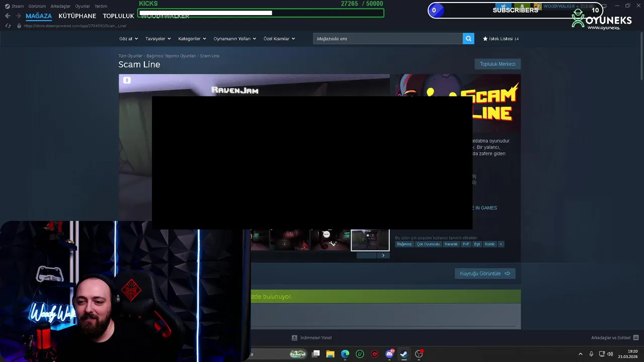The width and height of the screenshot is (644, 362).
Task: Expand the Özel Kısımlar dropdown
Action: [x=279, y=39]
